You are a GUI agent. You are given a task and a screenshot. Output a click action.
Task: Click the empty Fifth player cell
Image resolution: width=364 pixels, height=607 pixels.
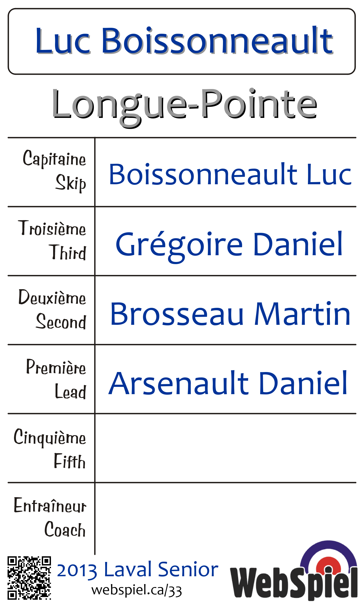pyautogui.click(x=225, y=448)
